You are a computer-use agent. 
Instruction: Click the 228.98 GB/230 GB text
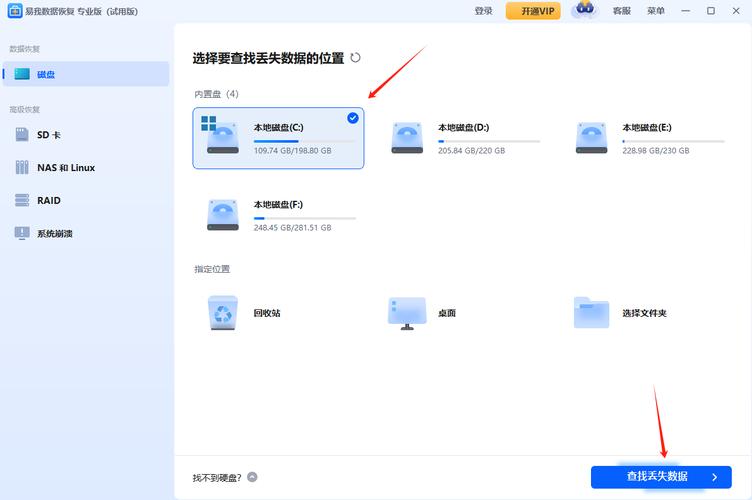[x=656, y=151]
